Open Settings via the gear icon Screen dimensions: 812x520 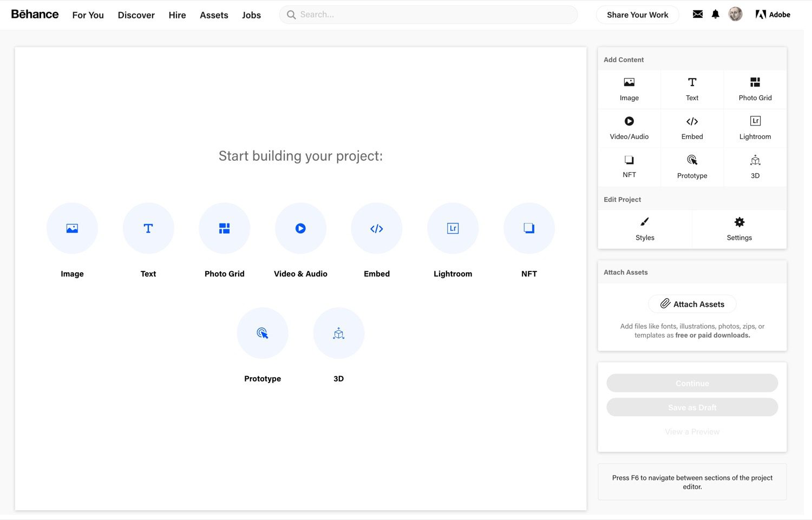coord(739,221)
